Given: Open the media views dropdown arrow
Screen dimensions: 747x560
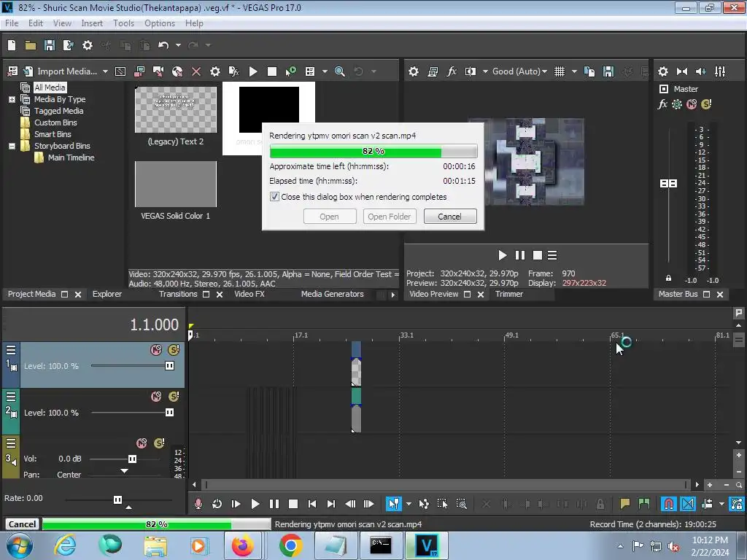Looking at the screenshot, I should pyautogui.click(x=325, y=71).
